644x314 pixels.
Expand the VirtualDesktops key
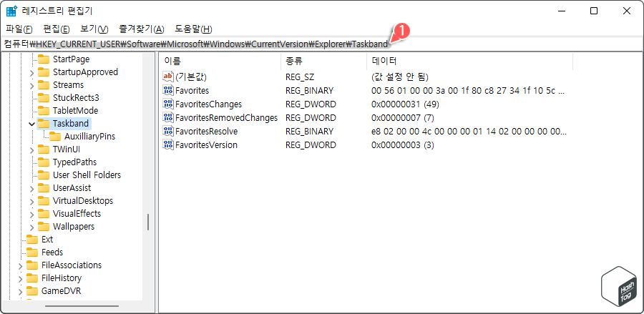point(32,201)
